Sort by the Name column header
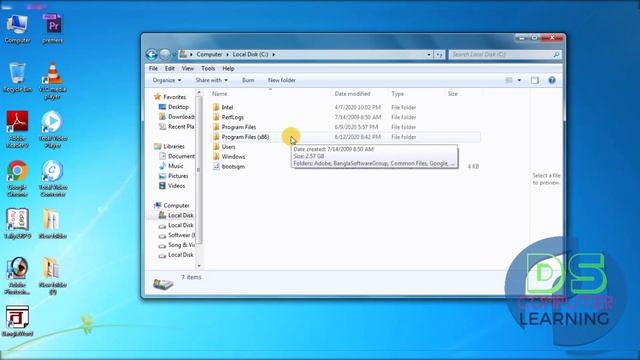This screenshot has height=360, width=640. coord(220,94)
